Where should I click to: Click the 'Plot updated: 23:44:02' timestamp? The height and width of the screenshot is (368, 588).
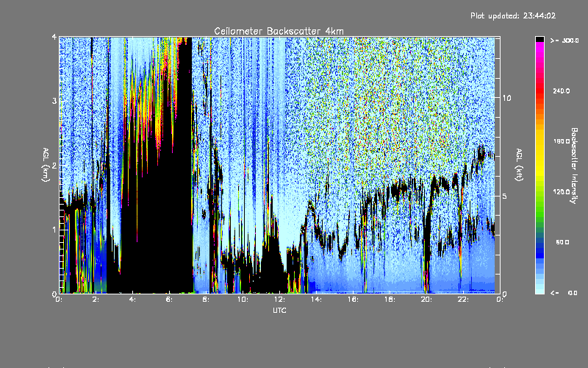coord(513,15)
